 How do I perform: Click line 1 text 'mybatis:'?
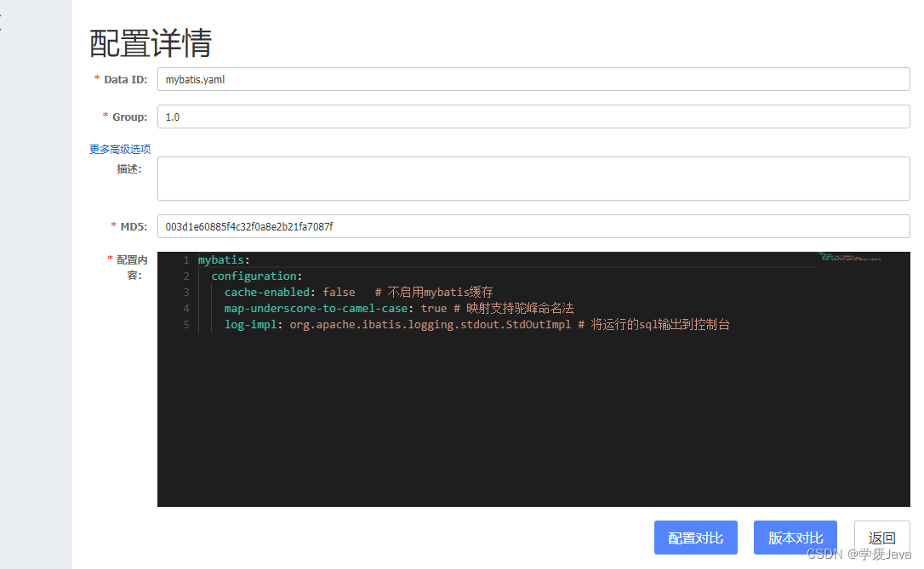pyautogui.click(x=224, y=259)
